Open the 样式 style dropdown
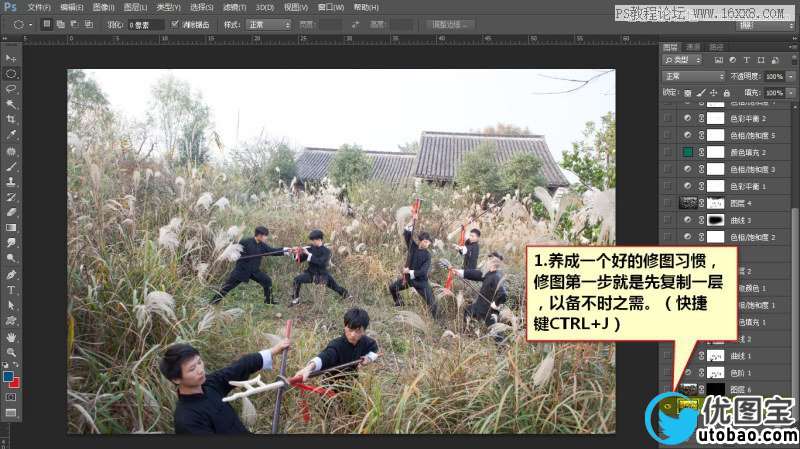 (268, 24)
